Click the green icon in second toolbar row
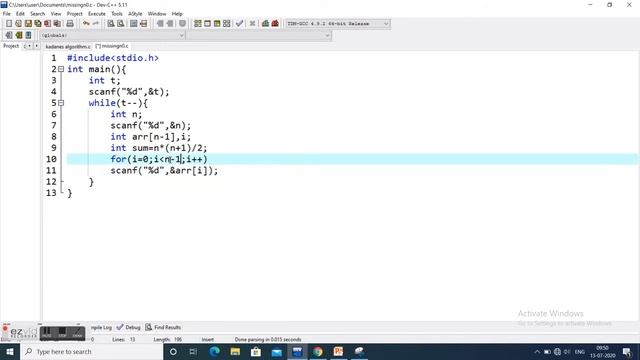 pyautogui.click(x=19, y=35)
